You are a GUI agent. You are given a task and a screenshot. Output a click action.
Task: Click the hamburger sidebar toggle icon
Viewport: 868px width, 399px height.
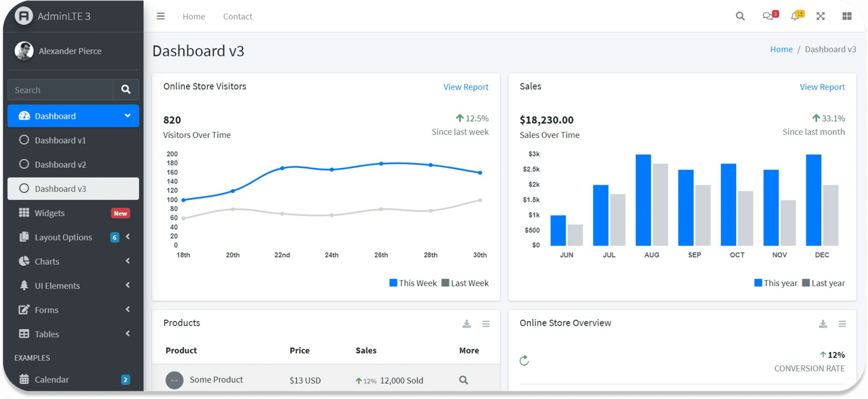[x=160, y=16]
